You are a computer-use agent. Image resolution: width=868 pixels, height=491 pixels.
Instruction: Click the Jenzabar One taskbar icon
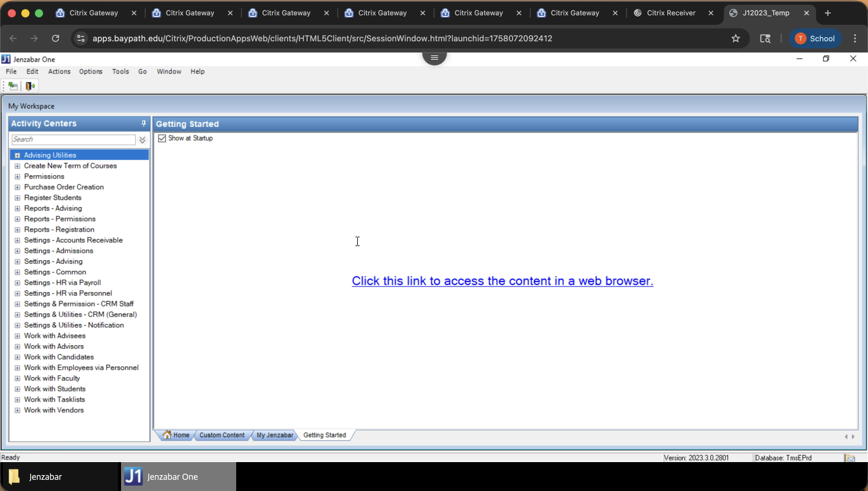tap(133, 476)
